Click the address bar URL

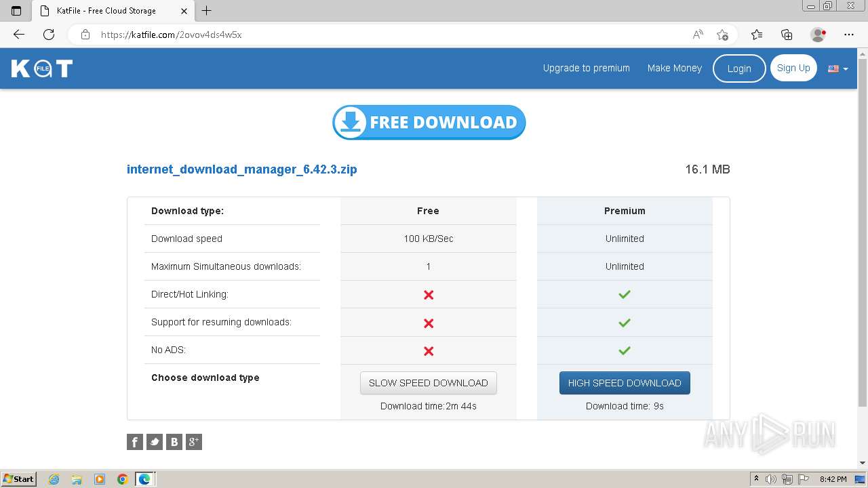(172, 35)
